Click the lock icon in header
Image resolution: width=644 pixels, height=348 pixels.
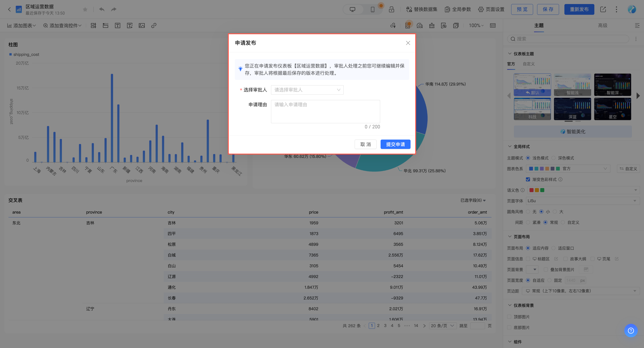(391, 9)
